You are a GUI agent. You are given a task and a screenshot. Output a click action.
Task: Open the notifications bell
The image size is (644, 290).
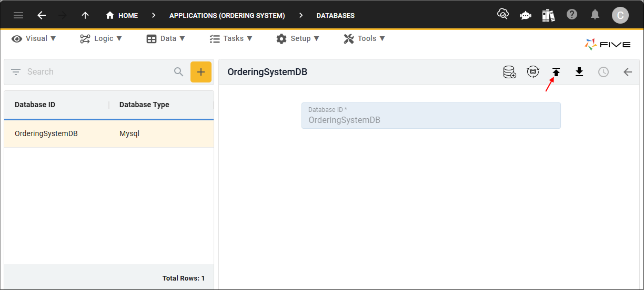(x=595, y=15)
